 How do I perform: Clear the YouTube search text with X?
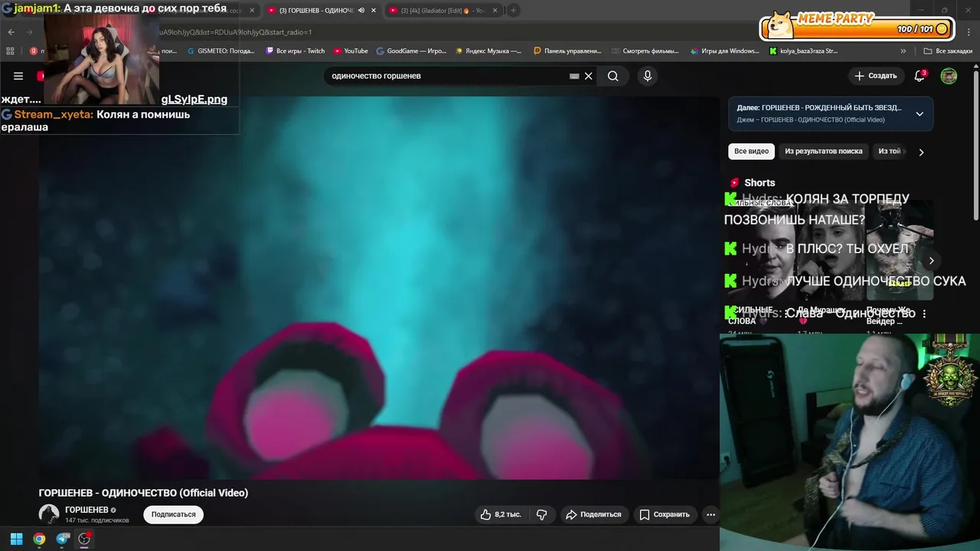tap(589, 76)
